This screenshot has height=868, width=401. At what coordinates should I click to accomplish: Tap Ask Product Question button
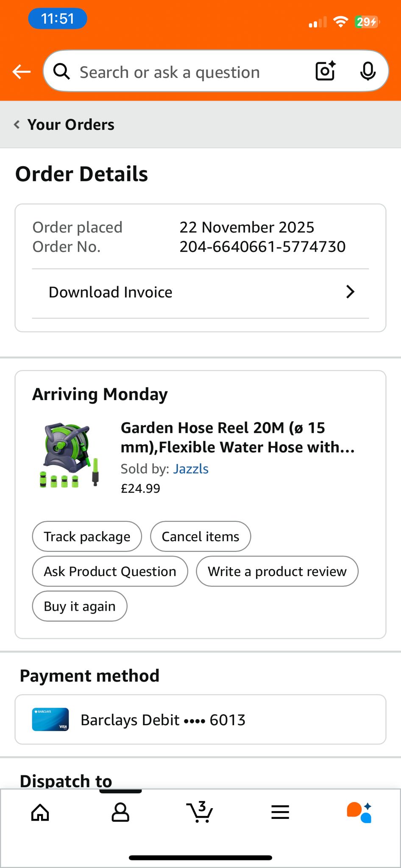point(110,571)
